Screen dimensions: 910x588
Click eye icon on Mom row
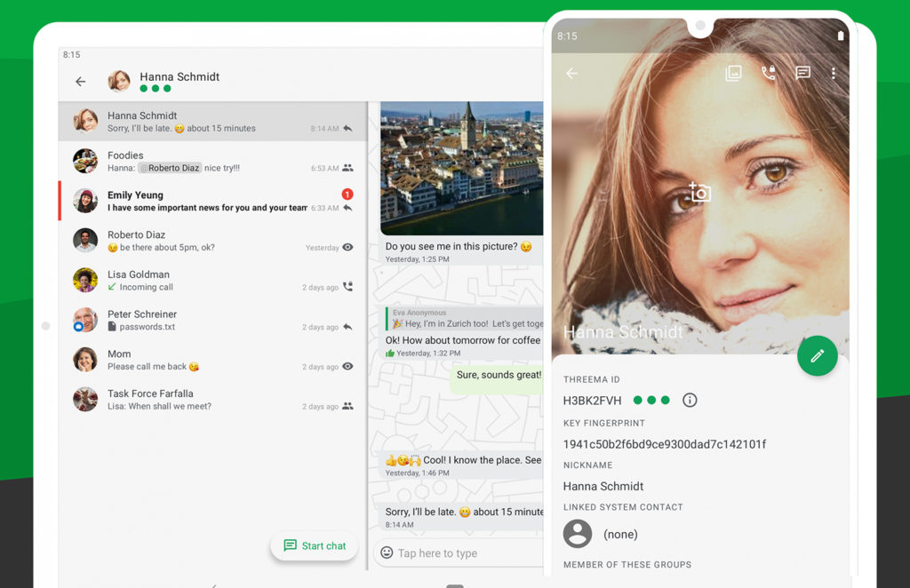(347, 367)
